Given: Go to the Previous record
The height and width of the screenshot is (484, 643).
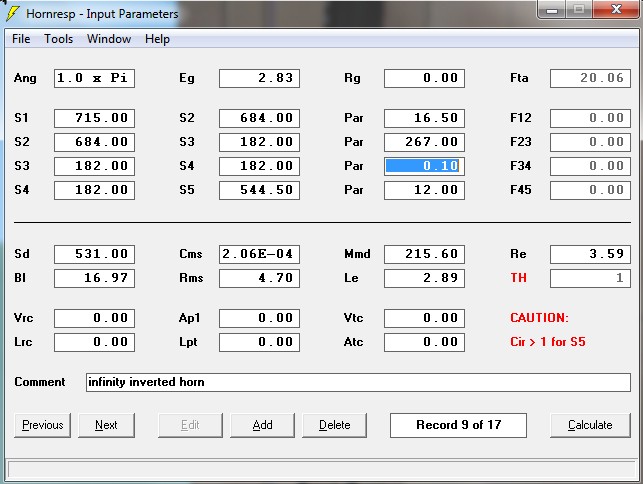Looking at the screenshot, I should coord(42,425).
